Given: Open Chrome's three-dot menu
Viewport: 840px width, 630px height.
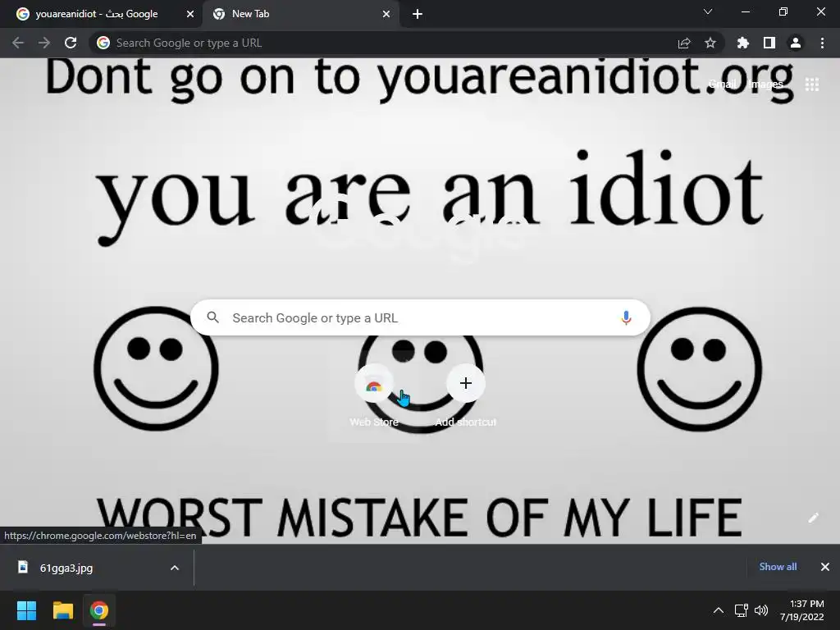Looking at the screenshot, I should tap(822, 43).
